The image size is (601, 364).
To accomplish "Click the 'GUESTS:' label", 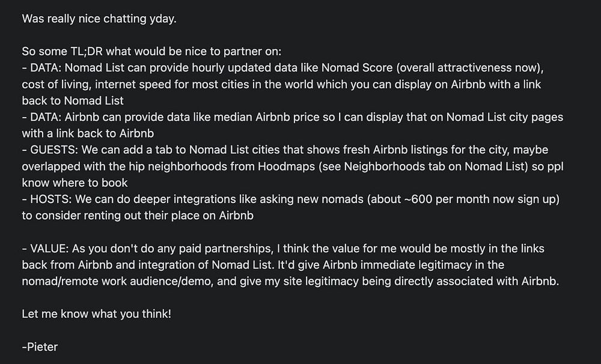I will coord(54,150).
